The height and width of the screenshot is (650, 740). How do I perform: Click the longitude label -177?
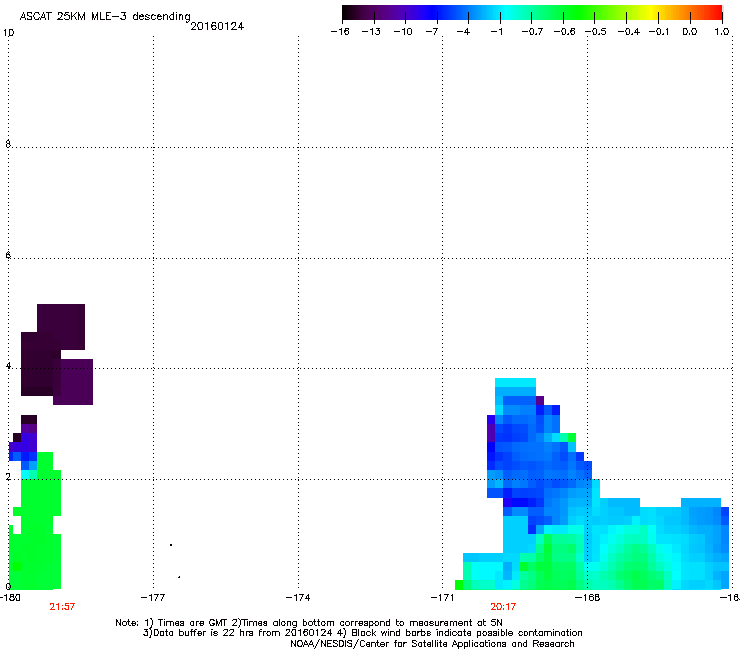click(x=153, y=598)
